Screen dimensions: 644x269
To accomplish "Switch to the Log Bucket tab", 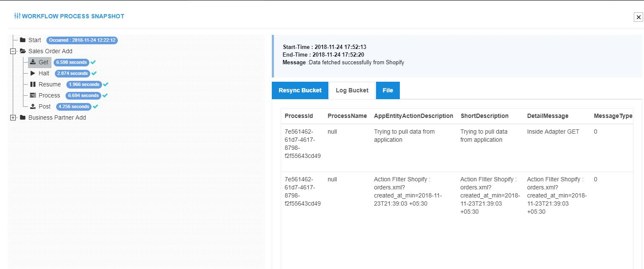I will coord(352,90).
